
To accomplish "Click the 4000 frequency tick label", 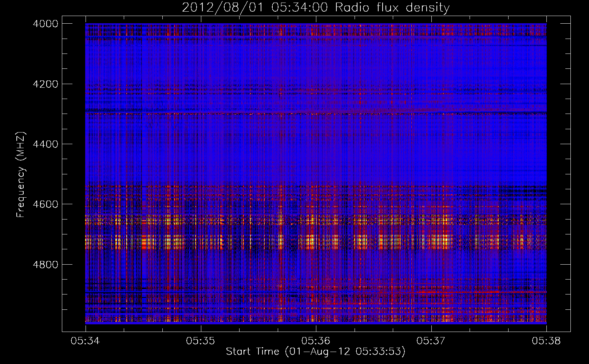I will point(46,24).
